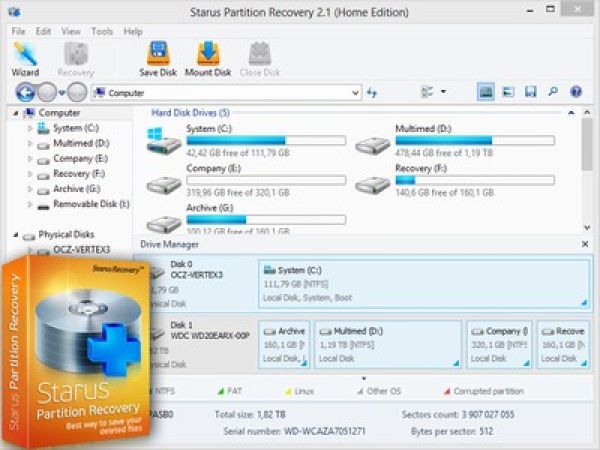Image resolution: width=600 pixels, height=450 pixels.
Task: Expand Archive (G:) in the tree
Action: (x=29, y=189)
